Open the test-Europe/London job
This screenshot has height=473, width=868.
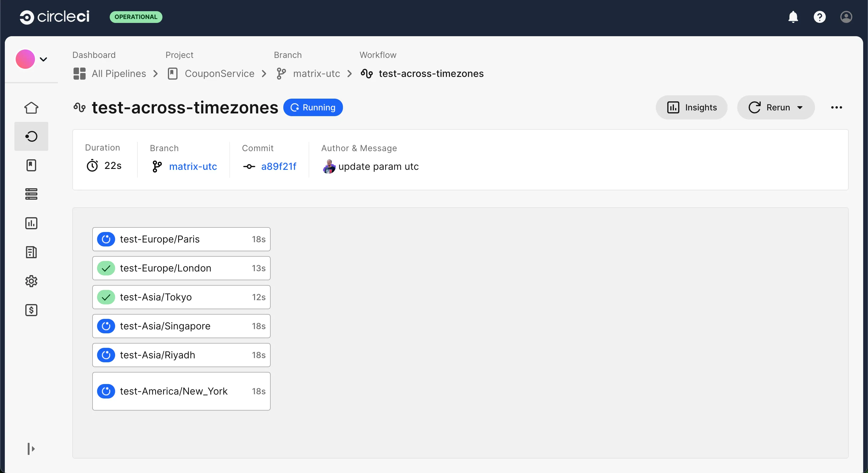[x=181, y=268]
